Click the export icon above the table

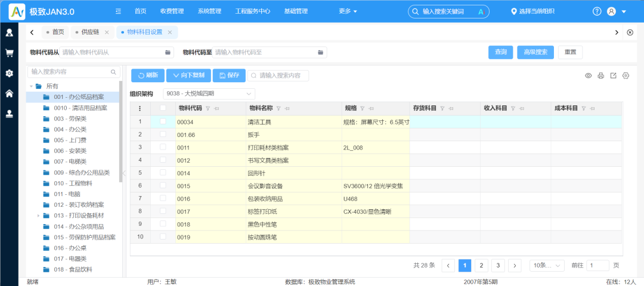point(613,76)
